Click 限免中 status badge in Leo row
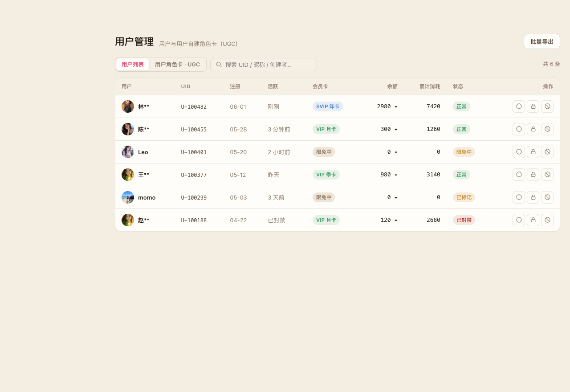 pos(464,152)
